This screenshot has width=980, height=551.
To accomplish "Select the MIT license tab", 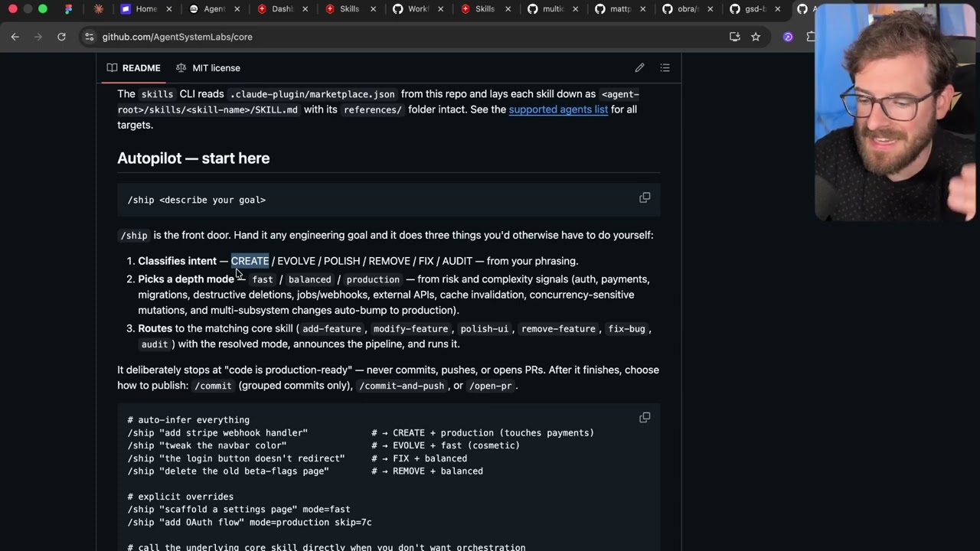I will point(208,68).
